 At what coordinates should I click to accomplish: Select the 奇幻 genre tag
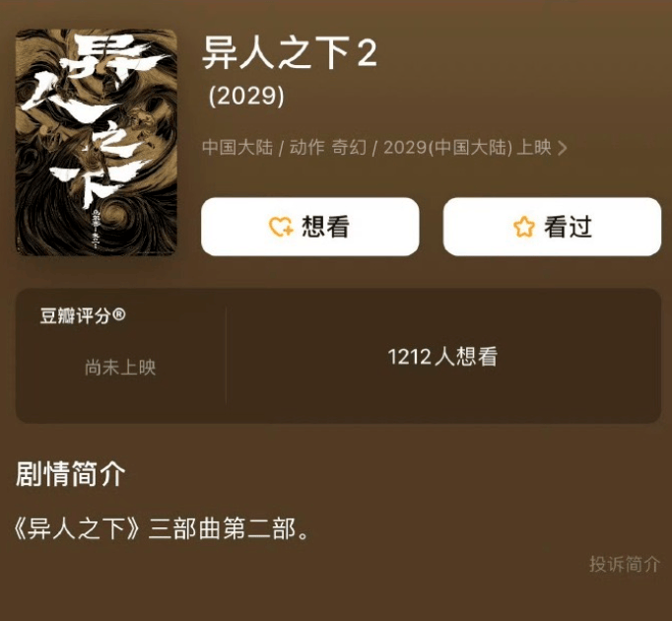tap(349, 148)
